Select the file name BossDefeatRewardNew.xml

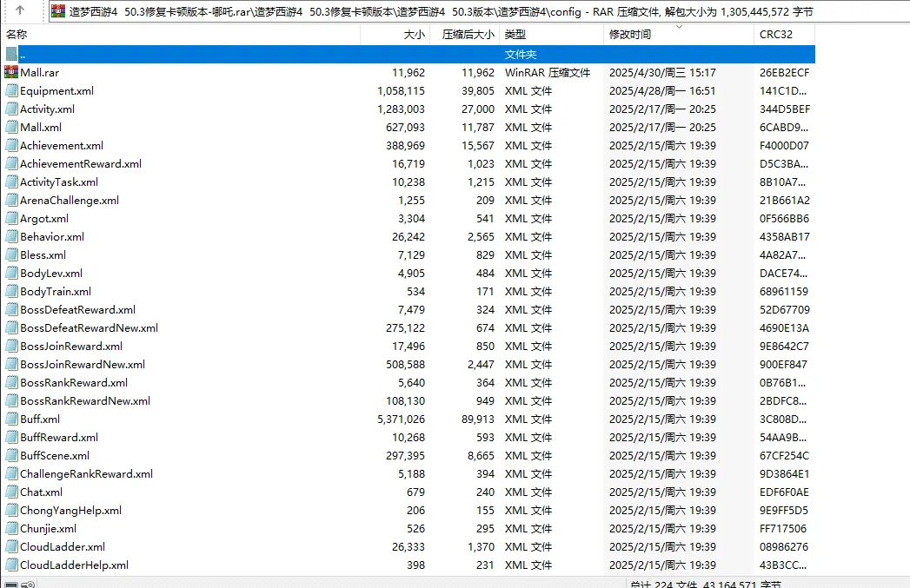(x=89, y=327)
